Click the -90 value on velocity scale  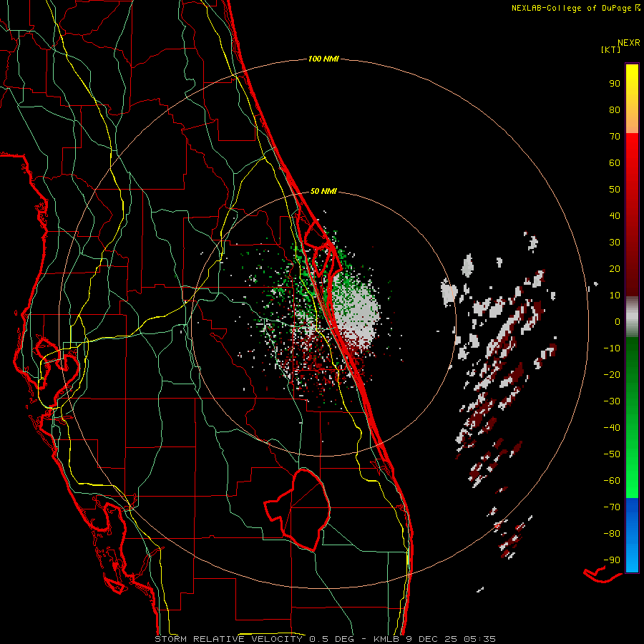(612, 560)
